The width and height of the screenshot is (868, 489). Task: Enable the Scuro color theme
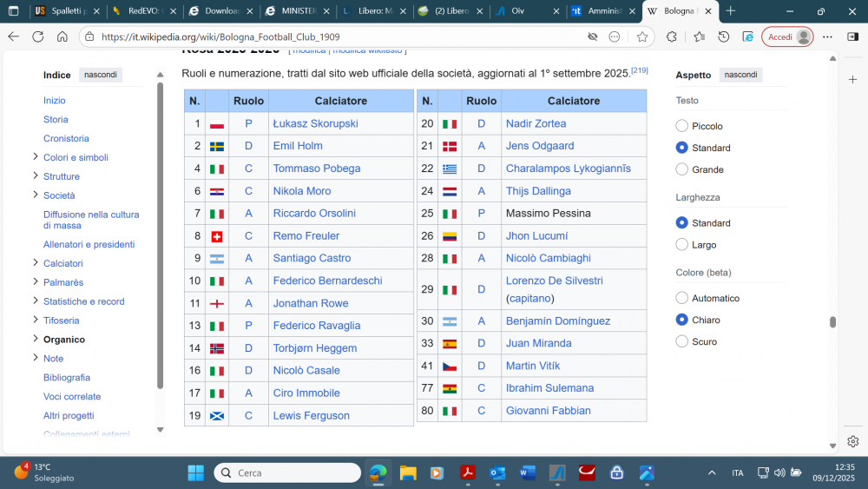pos(682,341)
